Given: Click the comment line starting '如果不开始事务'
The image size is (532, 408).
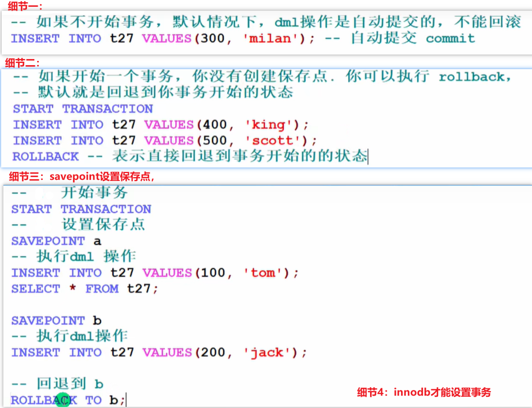Looking at the screenshot, I should (265, 22).
